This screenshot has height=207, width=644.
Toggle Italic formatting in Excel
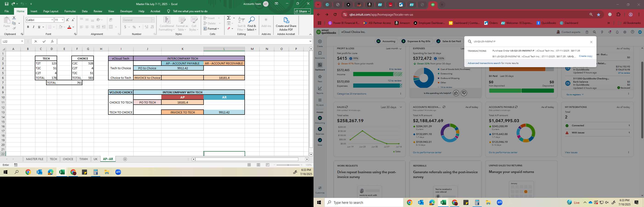coord(34,27)
